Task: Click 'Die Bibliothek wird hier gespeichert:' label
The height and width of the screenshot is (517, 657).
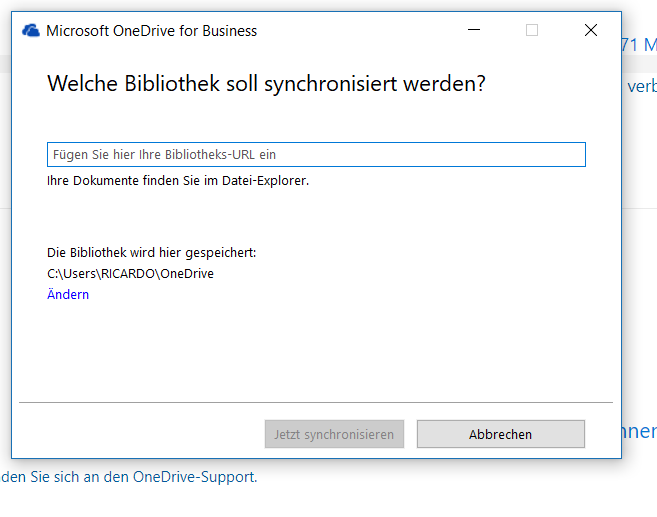Action: (x=152, y=253)
